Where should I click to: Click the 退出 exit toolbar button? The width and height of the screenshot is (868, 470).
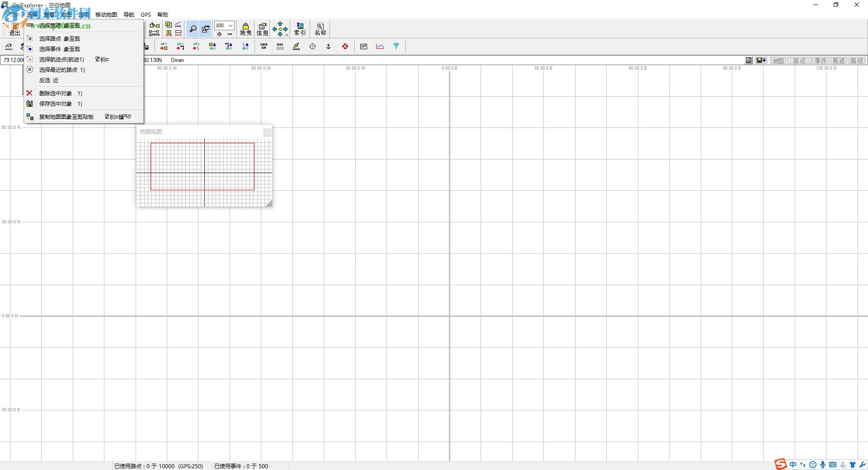tap(14, 29)
